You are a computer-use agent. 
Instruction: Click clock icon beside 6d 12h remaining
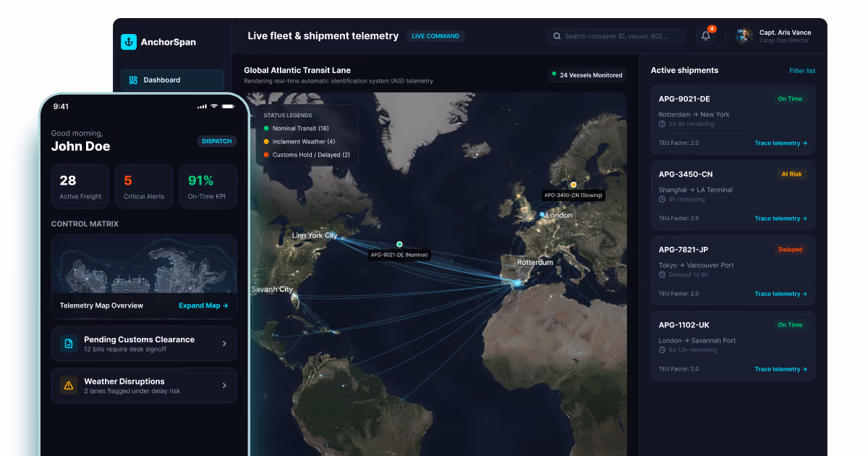(x=662, y=350)
